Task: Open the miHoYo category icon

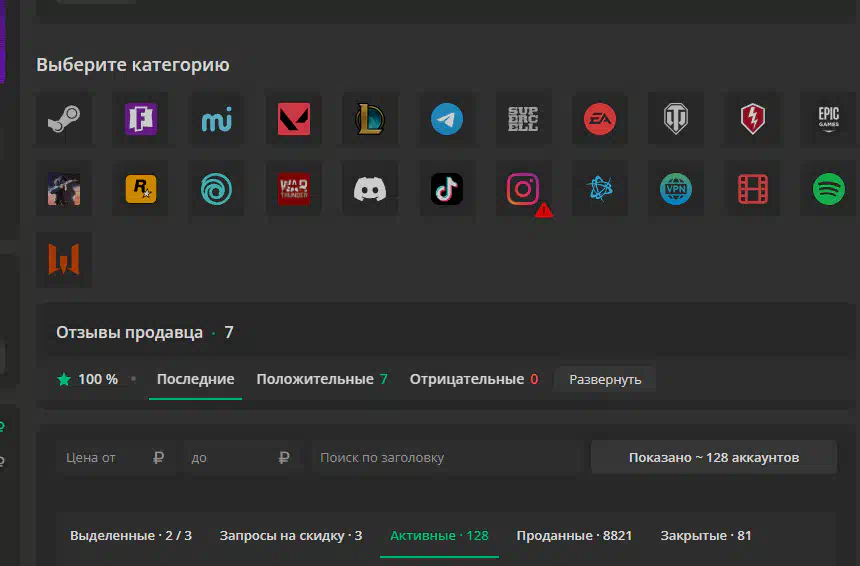Action: click(x=217, y=119)
